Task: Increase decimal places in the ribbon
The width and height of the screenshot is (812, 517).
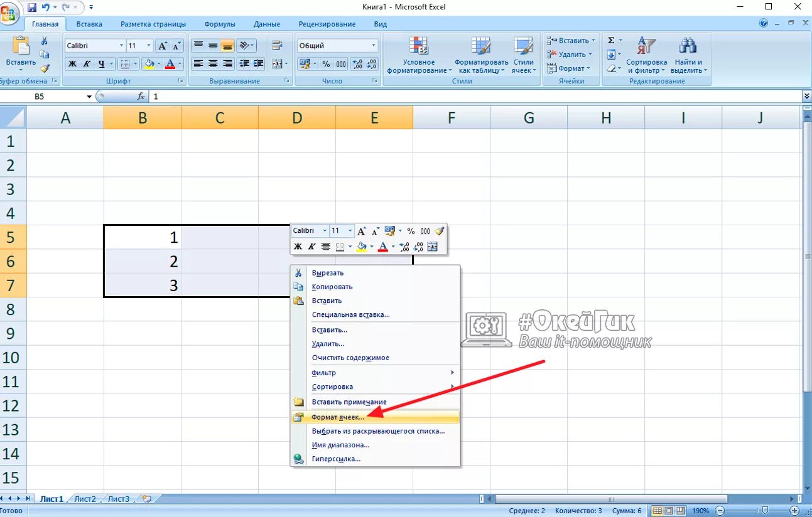Action: pyautogui.click(x=357, y=64)
